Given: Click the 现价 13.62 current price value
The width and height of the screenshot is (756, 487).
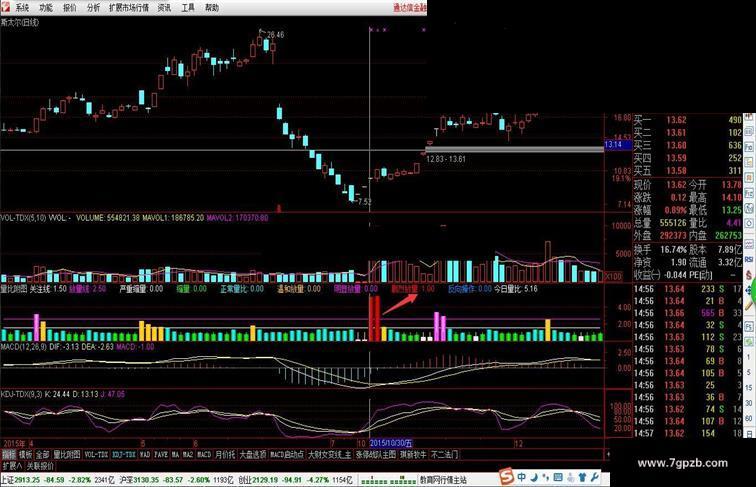Looking at the screenshot, I should pos(675,185).
